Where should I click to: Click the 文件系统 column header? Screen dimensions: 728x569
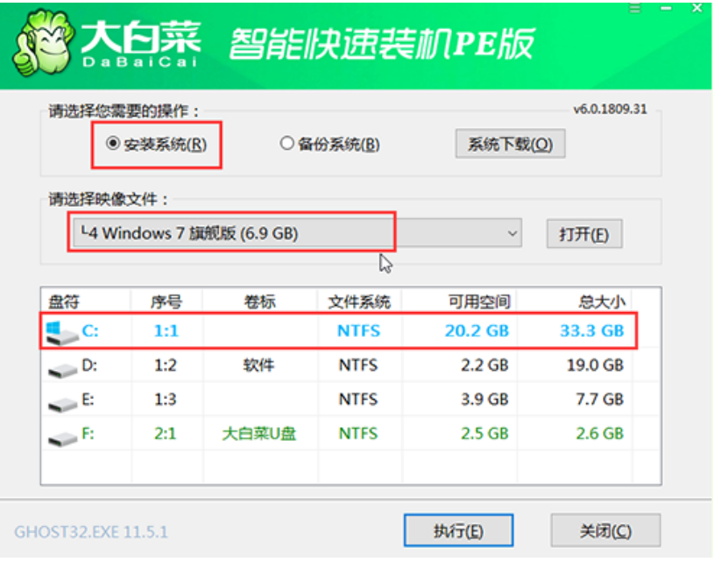click(x=359, y=302)
